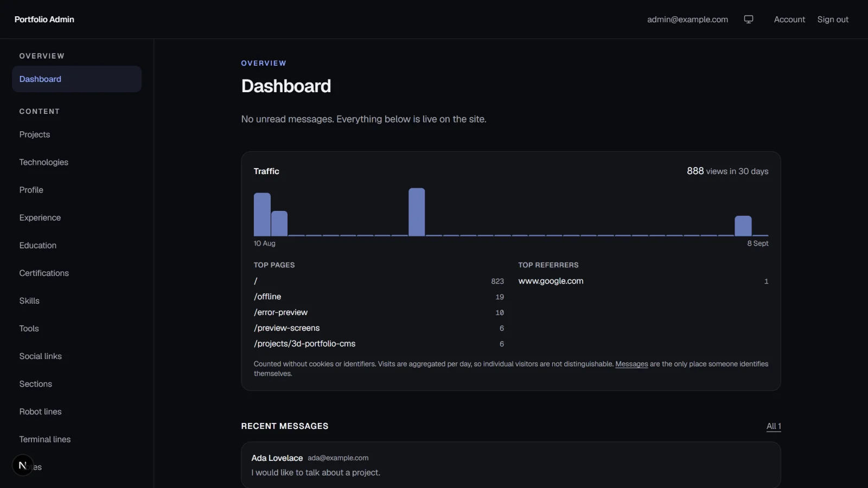Image resolution: width=868 pixels, height=488 pixels.
Task: Select Skills in the sidebar
Action: click(29, 300)
